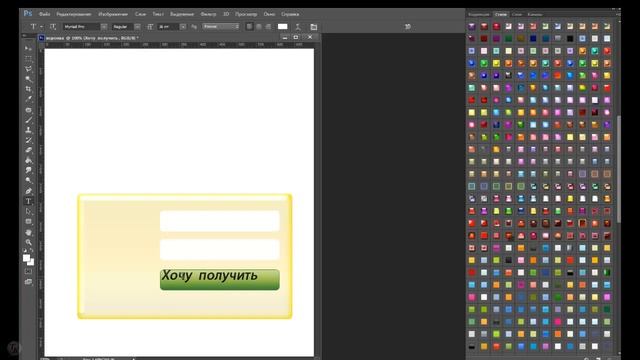Image resolution: width=640 pixels, height=360 pixels.
Task: Click the Styles panel vertical scrollbar
Action: click(x=619, y=169)
